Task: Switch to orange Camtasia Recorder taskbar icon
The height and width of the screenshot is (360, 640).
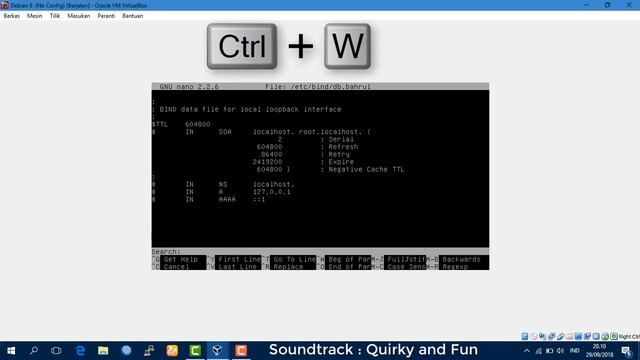Action: click(x=241, y=351)
